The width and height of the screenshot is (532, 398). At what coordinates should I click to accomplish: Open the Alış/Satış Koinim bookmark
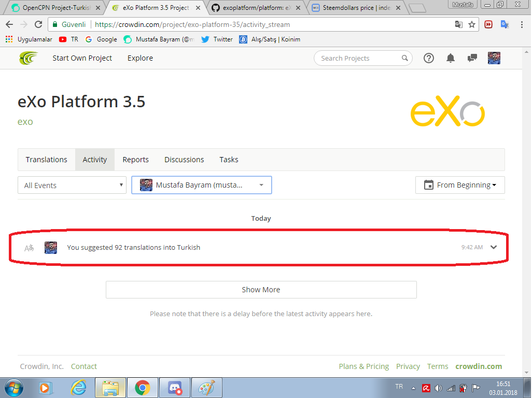click(x=270, y=39)
